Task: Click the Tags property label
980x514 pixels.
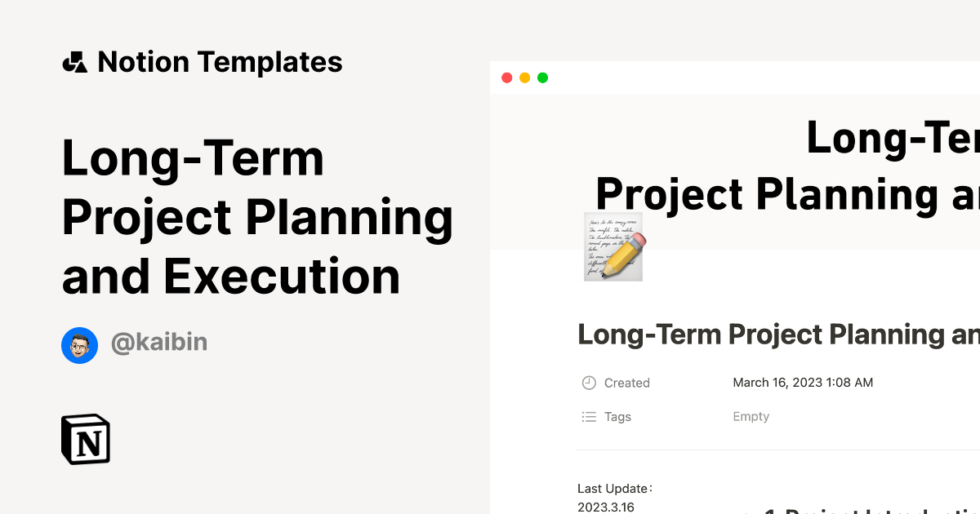Action: pyautogui.click(x=618, y=416)
